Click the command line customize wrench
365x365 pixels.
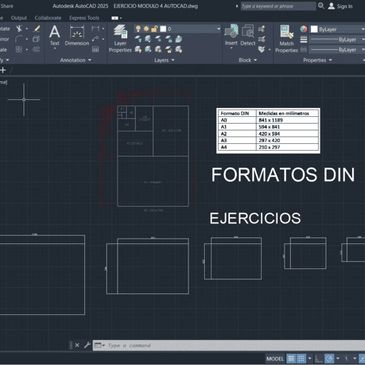click(87, 345)
